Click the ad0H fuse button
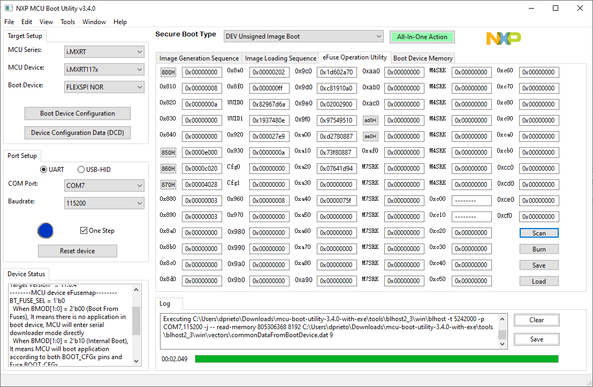The image size is (593, 387). tap(370, 120)
